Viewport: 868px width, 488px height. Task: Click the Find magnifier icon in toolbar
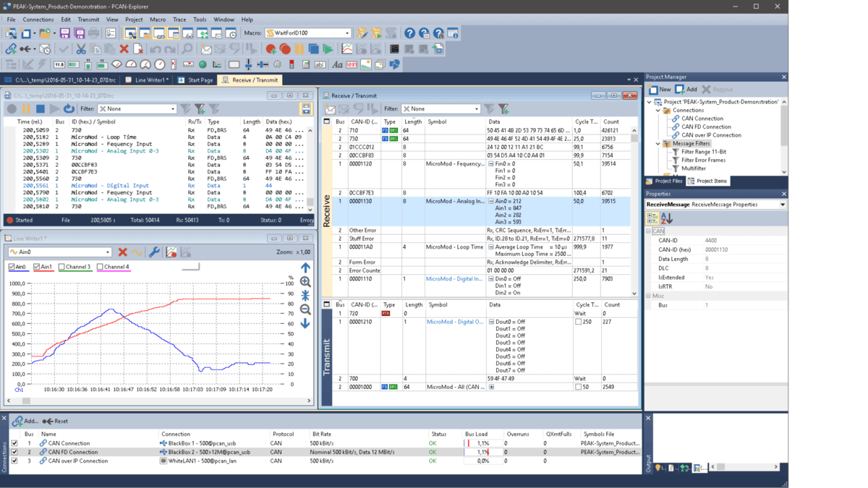point(187,49)
